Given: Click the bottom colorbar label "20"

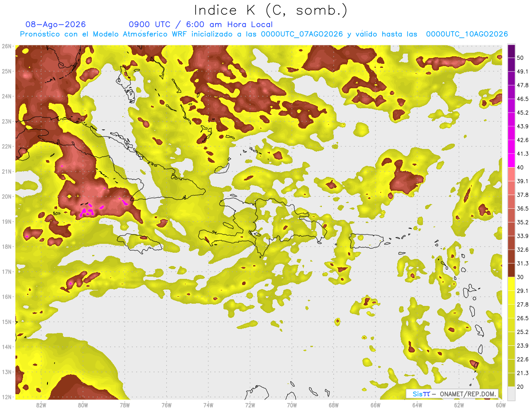Looking at the screenshot, I should tap(520, 387).
